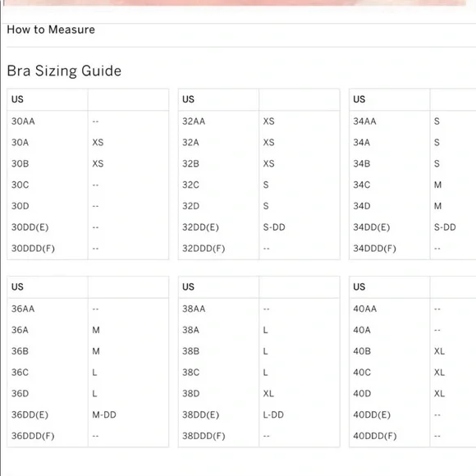Screen dimensions: 476x476
Task: Select the 36A size entry
Action: [x=20, y=330]
